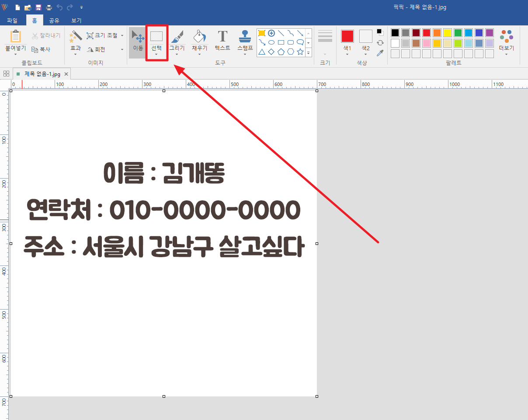Open the 색2 color dropdown arrow
Screen dimensions: 528x420
366,55
